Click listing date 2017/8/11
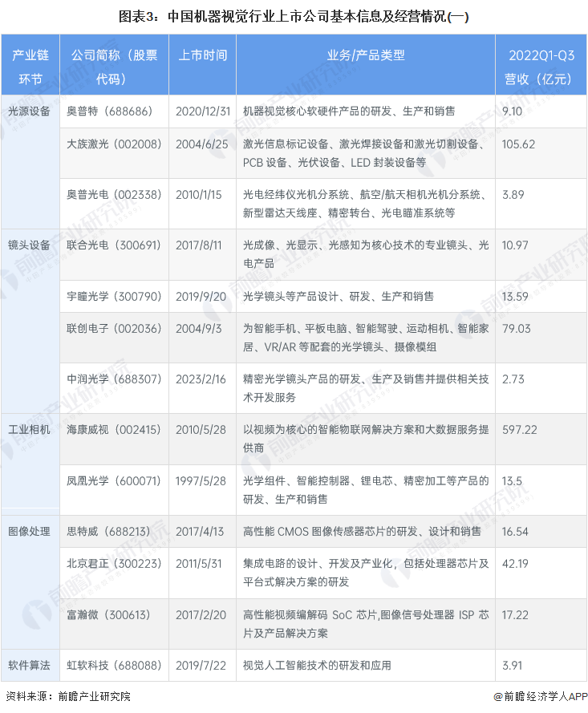 pos(199,245)
